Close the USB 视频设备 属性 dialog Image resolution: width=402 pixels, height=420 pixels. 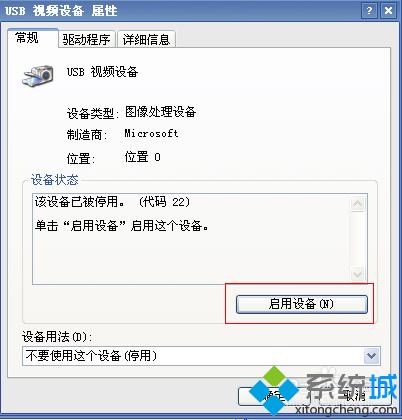(388, 11)
